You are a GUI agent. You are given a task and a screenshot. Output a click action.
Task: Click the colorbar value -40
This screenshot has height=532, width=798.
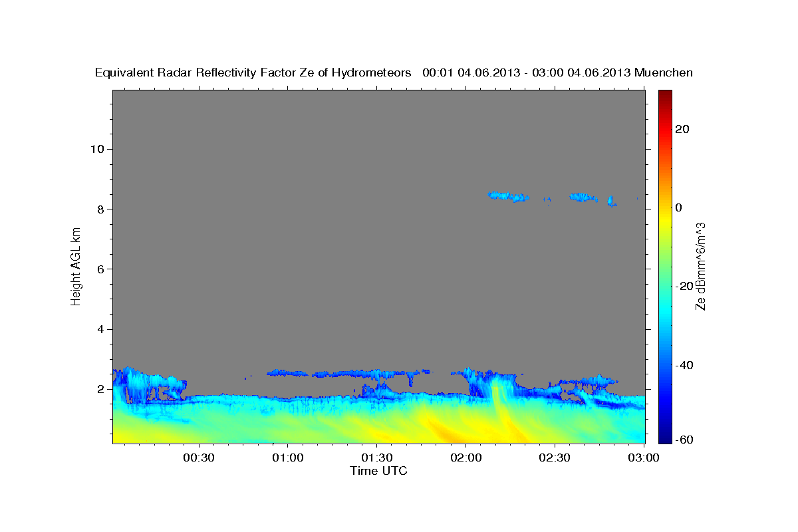tap(684, 365)
